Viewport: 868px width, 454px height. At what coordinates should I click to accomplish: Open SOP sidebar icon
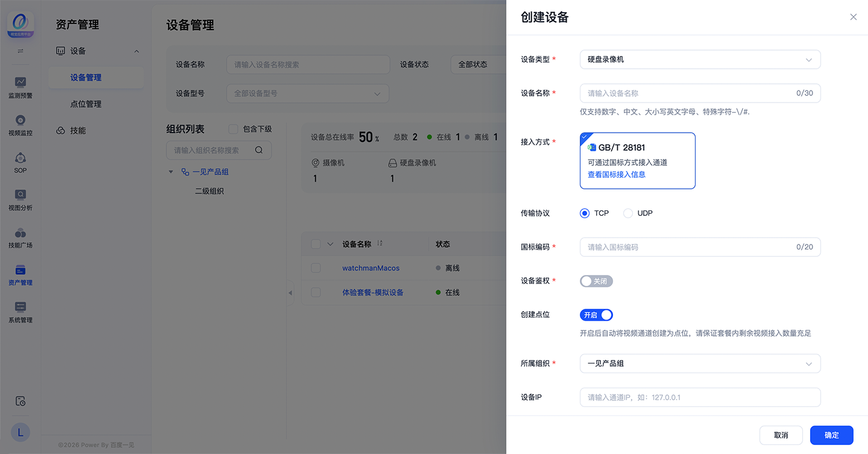20,157
